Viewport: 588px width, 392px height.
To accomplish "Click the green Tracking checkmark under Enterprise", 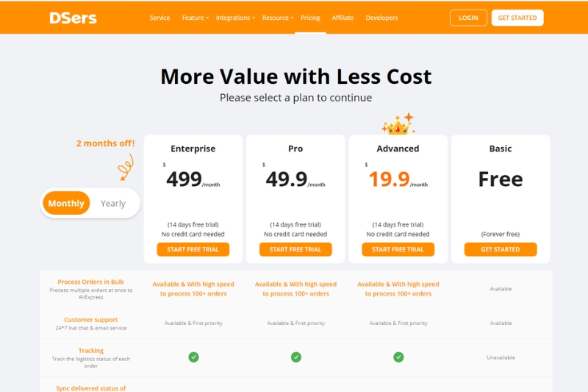I will (193, 357).
